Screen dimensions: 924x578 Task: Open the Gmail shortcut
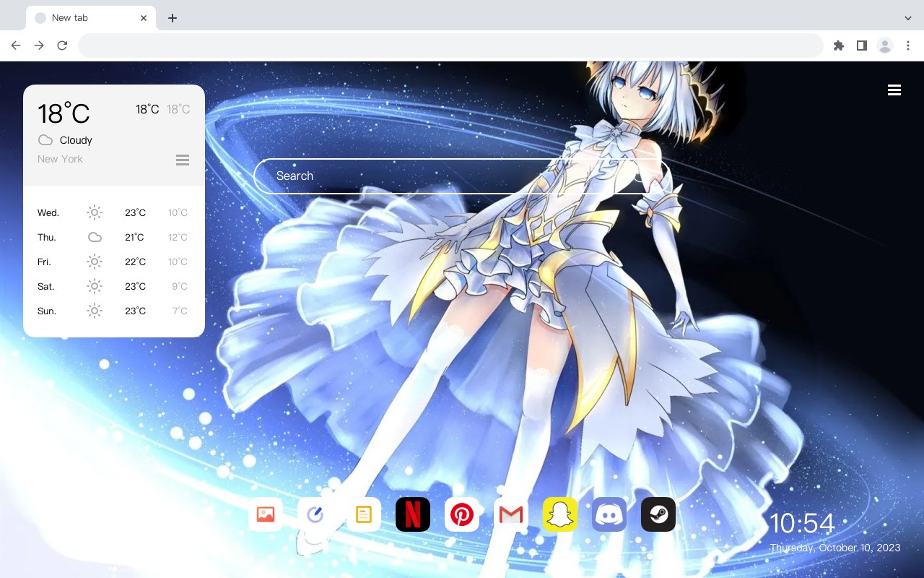(x=511, y=514)
